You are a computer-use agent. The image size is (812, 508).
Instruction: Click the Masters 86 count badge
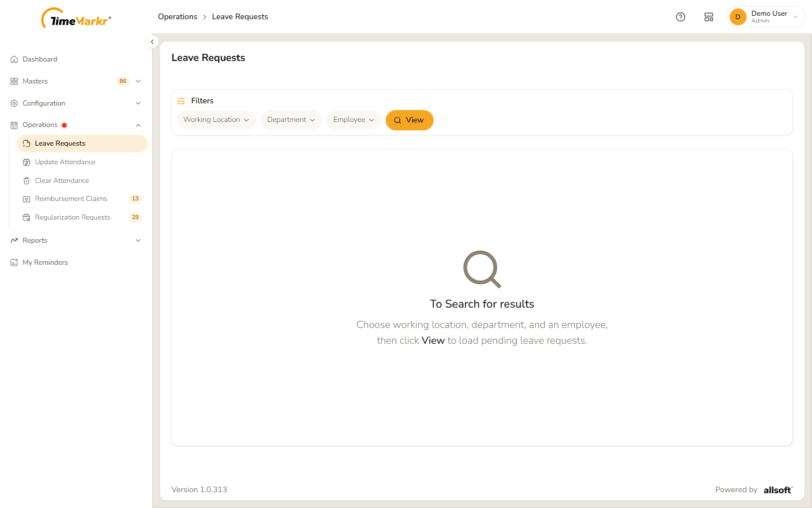pos(123,81)
